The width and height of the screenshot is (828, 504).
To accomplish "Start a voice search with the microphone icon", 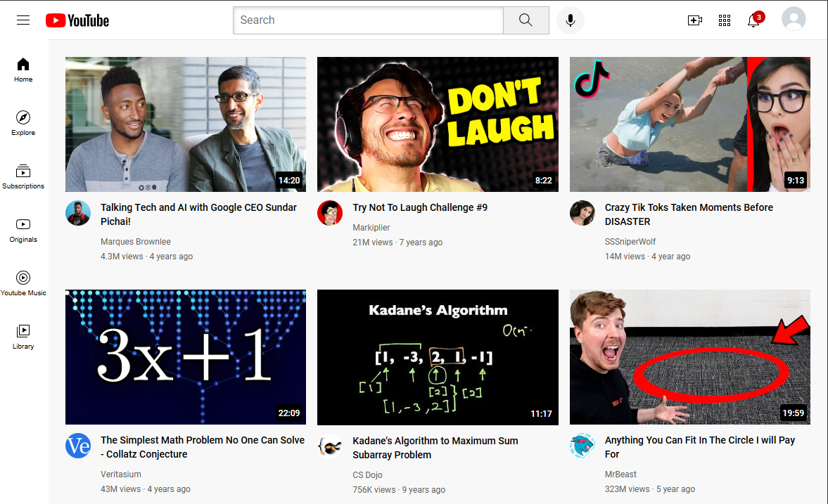I will click(570, 20).
